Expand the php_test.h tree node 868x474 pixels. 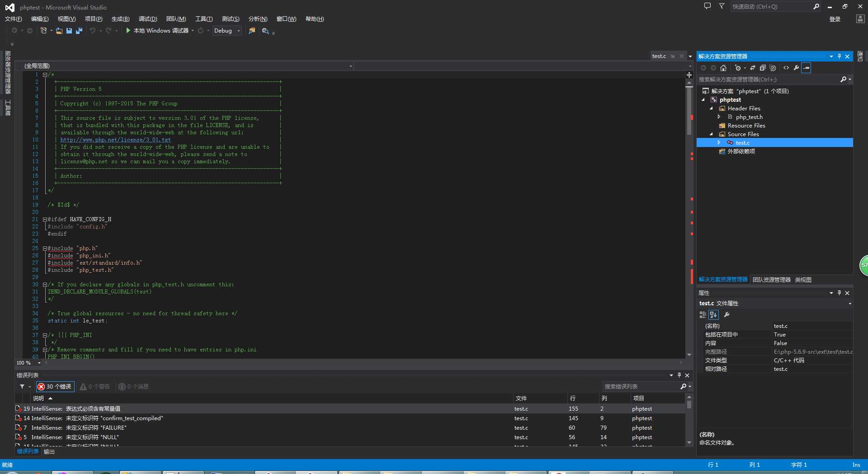point(719,117)
